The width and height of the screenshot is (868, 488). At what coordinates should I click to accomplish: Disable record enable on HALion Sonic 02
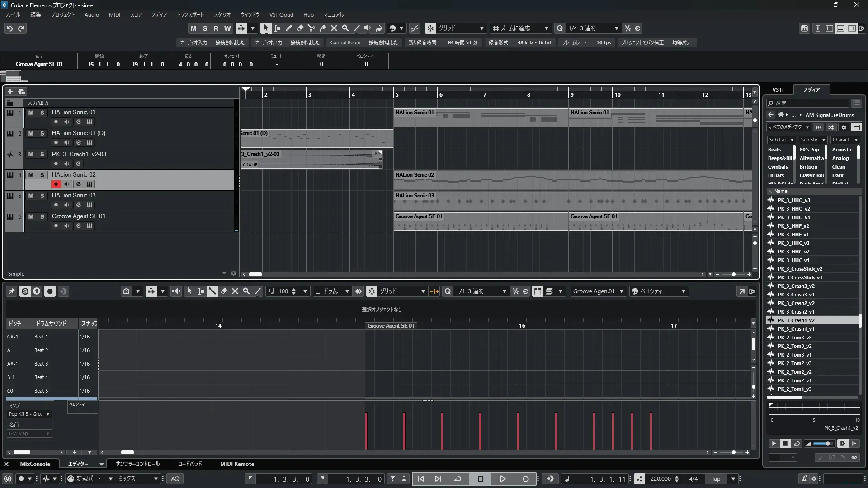click(56, 184)
